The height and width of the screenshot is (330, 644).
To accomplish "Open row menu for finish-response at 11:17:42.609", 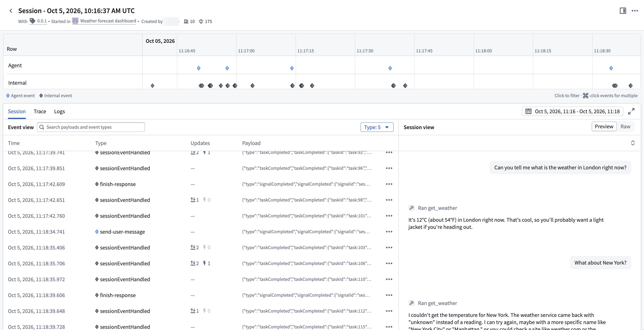I will coord(389,184).
